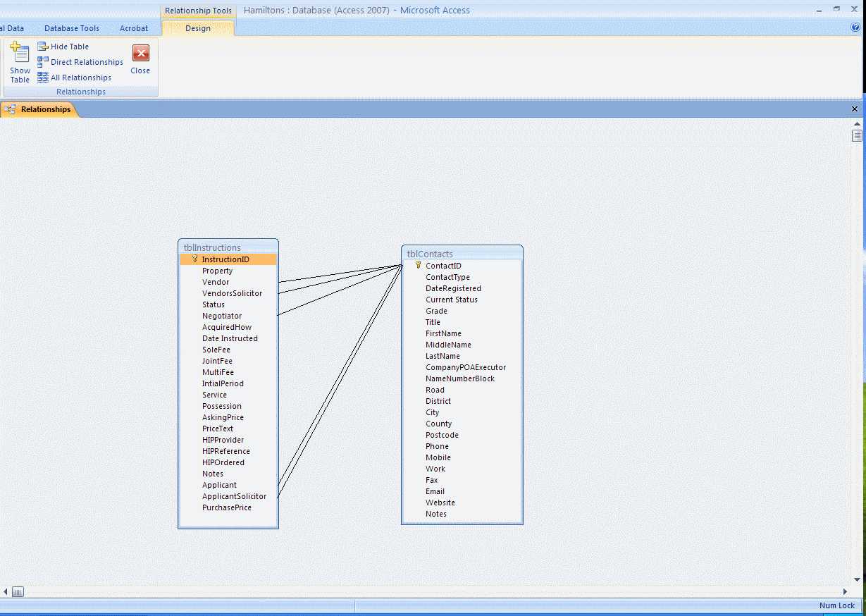Click the tblContacts table title bar
The image size is (866, 616).
(462, 254)
